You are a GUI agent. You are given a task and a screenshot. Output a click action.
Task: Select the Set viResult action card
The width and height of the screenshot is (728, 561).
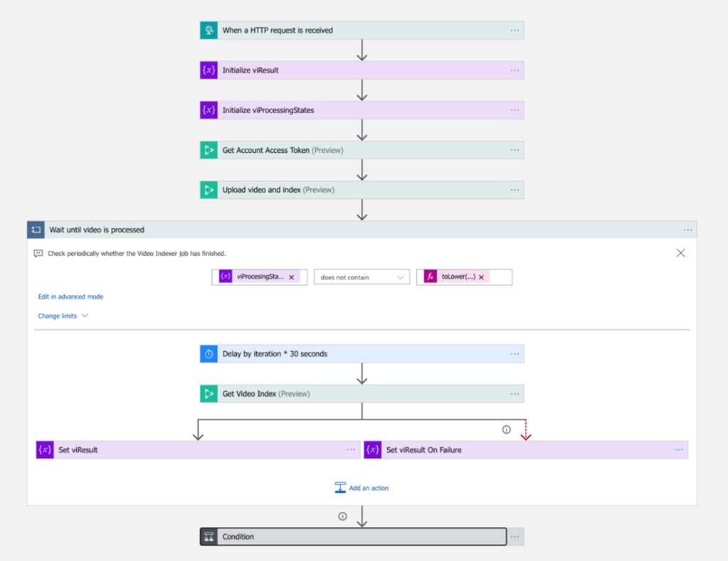point(192,450)
